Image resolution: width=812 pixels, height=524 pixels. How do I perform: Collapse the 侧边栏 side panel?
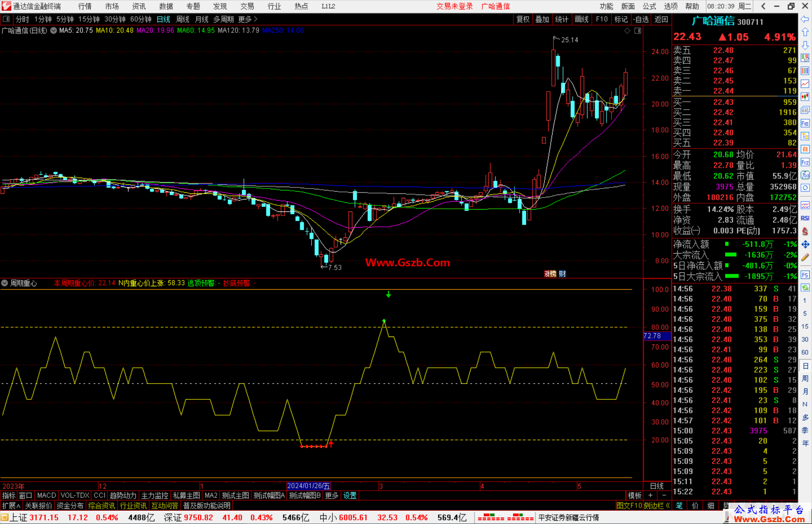657,506
